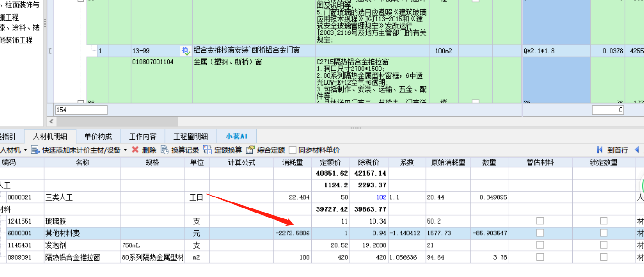Select quota row 13-99 code
Screen dimensions: 644x277
pos(141,51)
